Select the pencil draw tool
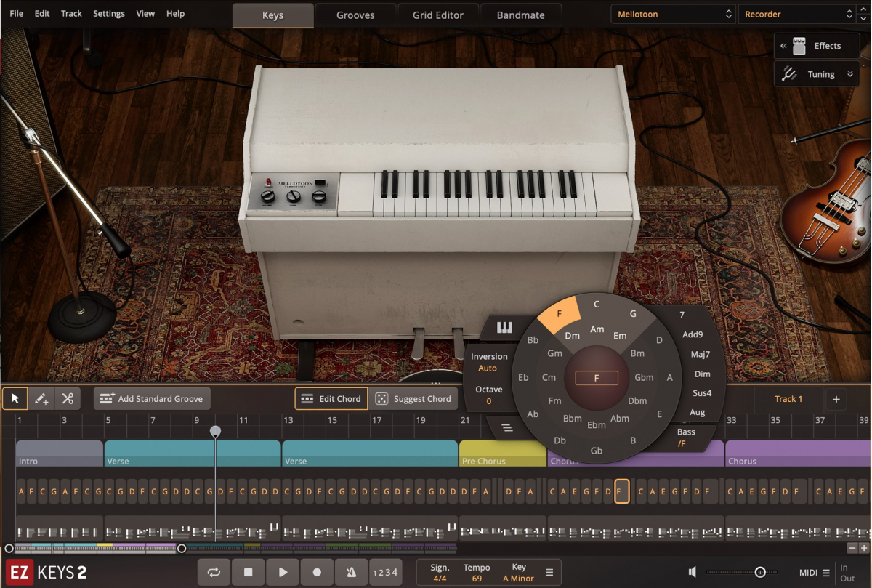The width and height of the screenshot is (872, 588). (x=41, y=398)
